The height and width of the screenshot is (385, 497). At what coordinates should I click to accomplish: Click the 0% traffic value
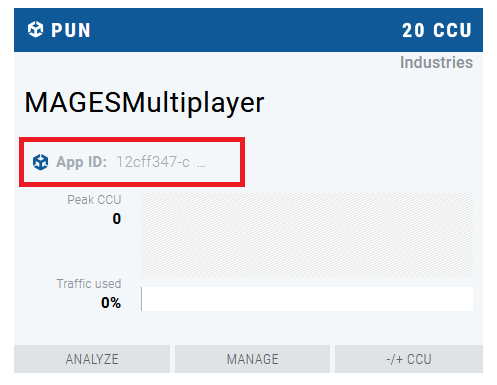(x=111, y=303)
